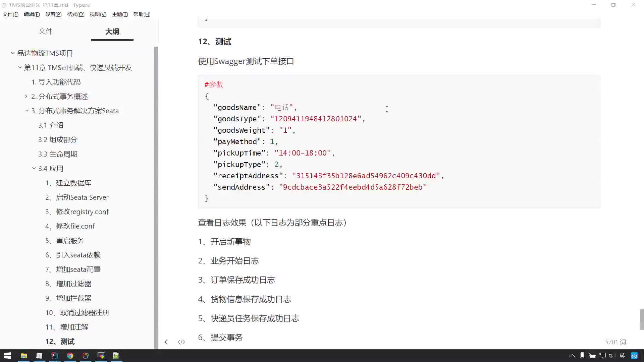The width and height of the screenshot is (644, 362).
Task: Click the "sendAddress" line in code
Action: (320, 187)
